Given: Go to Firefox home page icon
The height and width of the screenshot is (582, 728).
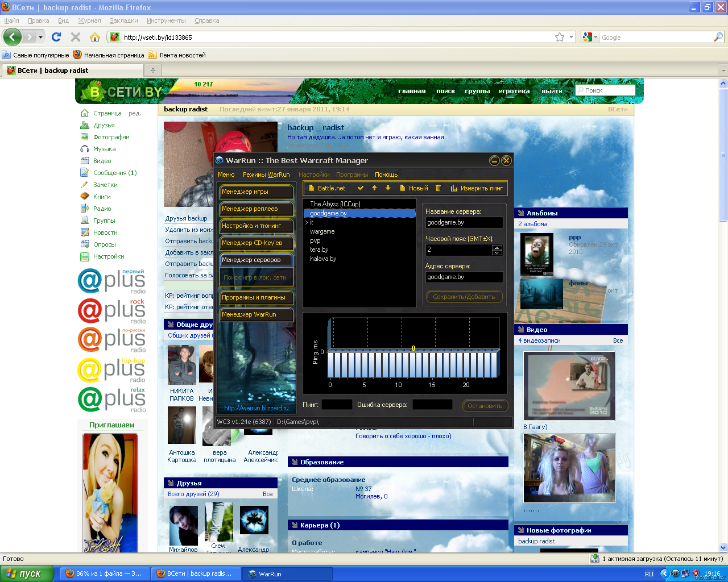Looking at the screenshot, I should 95,37.
